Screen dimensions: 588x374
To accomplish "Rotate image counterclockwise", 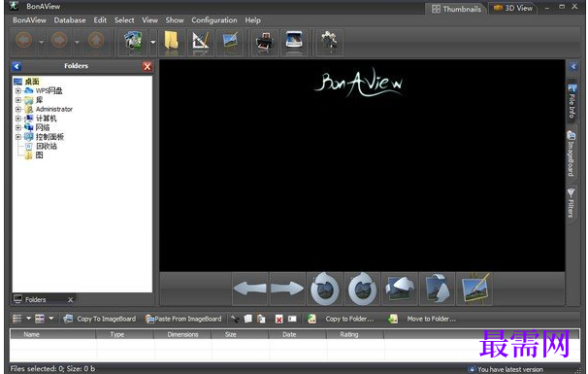I will pyautogui.click(x=325, y=289).
